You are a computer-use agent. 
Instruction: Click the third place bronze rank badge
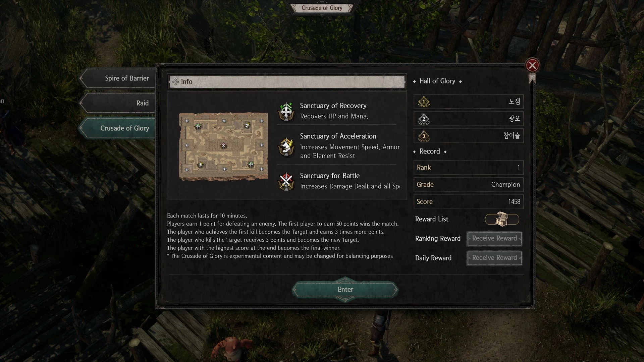pos(424,136)
